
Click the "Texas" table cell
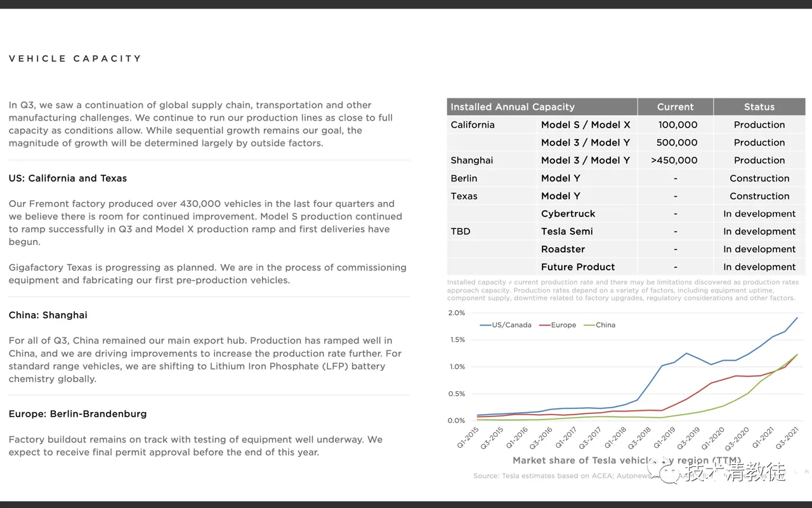coord(464,196)
